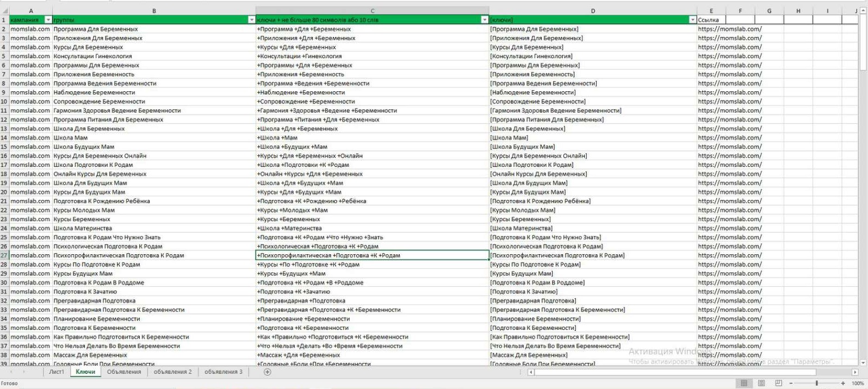Image resolution: width=868 pixels, height=389 pixels.
Task: Click vertical scrollbar down arrow
Action: 863,362
